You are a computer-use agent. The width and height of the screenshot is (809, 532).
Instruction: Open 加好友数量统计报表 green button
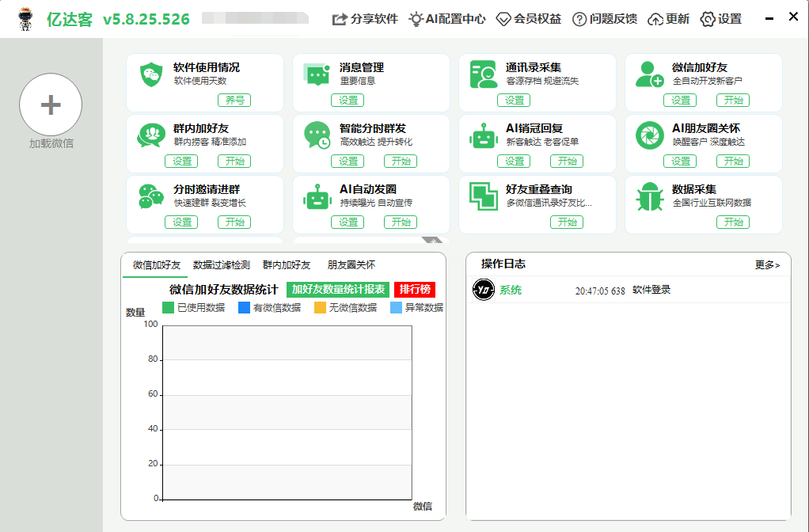click(x=338, y=290)
